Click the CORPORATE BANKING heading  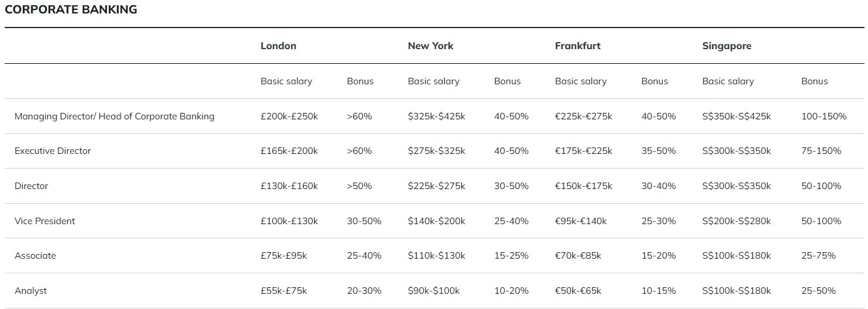click(71, 9)
